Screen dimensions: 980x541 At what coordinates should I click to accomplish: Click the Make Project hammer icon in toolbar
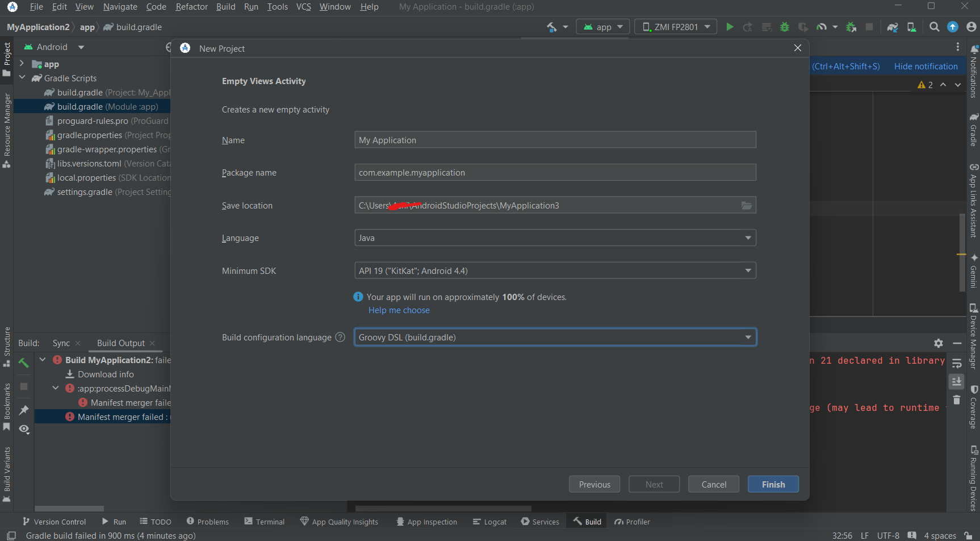(551, 27)
